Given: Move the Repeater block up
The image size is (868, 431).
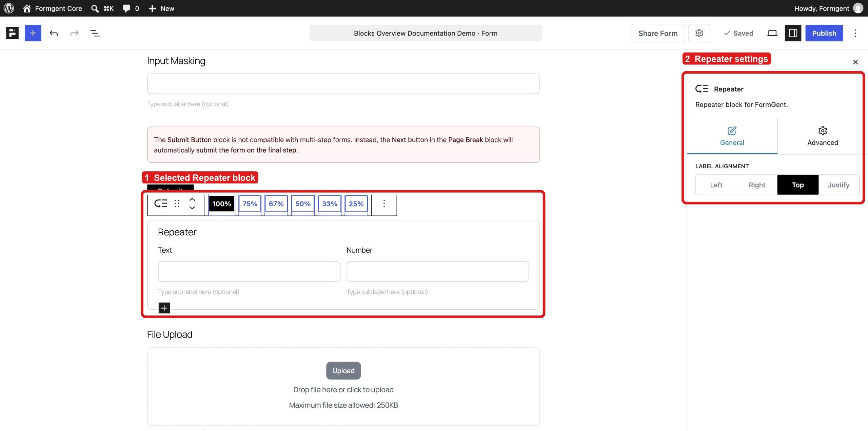Looking at the screenshot, I should [192, 199].
